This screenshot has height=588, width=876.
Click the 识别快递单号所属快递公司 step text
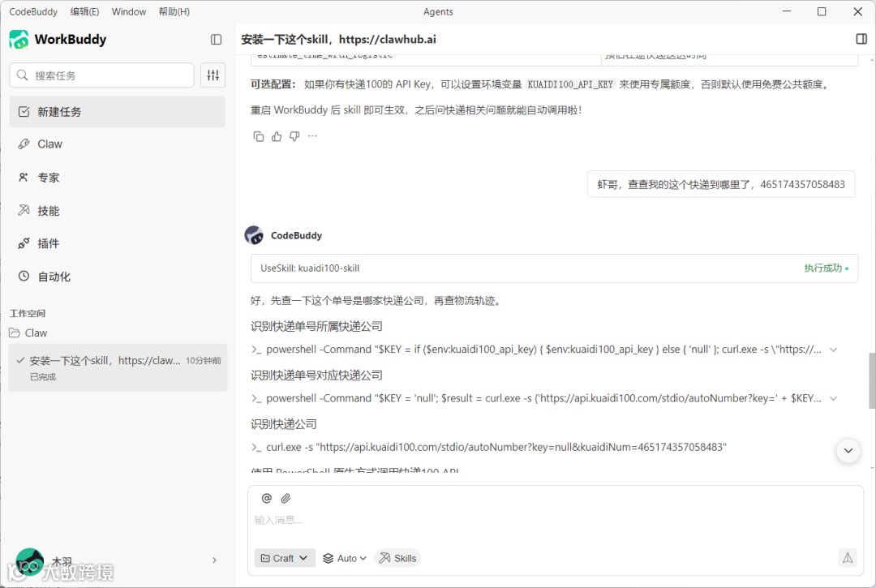click(317, 326)
